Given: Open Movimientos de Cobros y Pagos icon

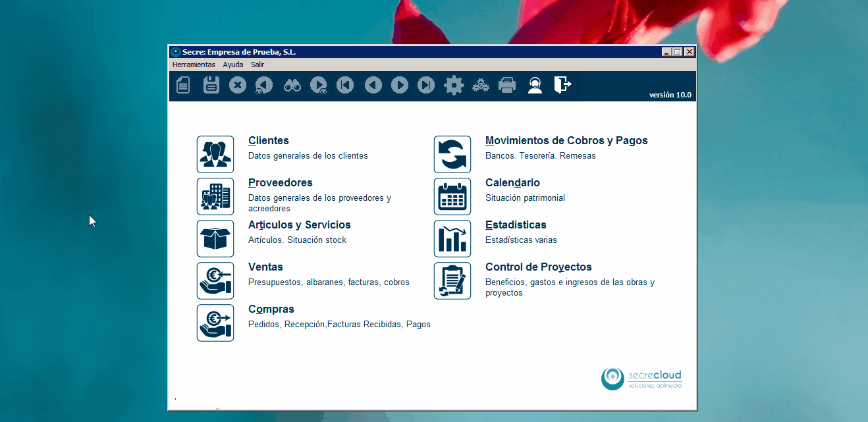Looking at the screenshot, I should (452, 154).
